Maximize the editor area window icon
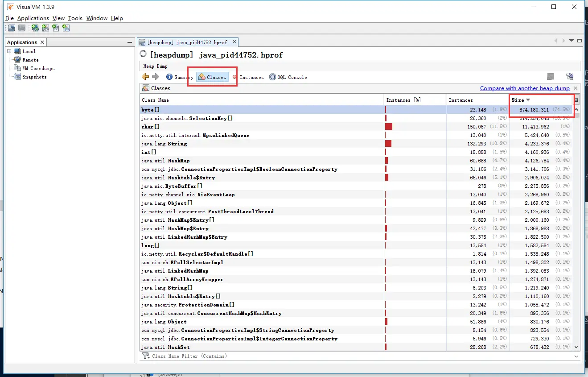 click(579, 41)
